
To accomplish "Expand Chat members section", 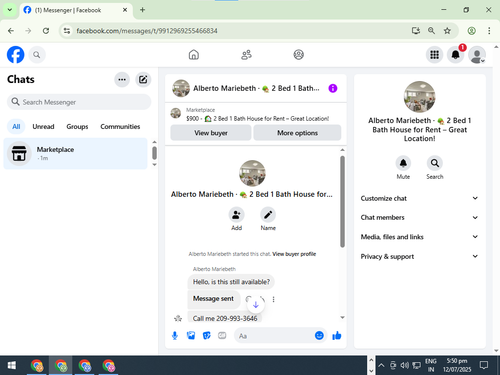I will tap(419, 217).
